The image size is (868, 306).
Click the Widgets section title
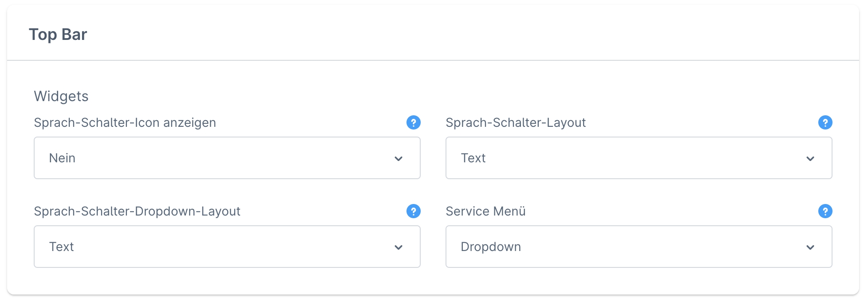click(61, 96)
